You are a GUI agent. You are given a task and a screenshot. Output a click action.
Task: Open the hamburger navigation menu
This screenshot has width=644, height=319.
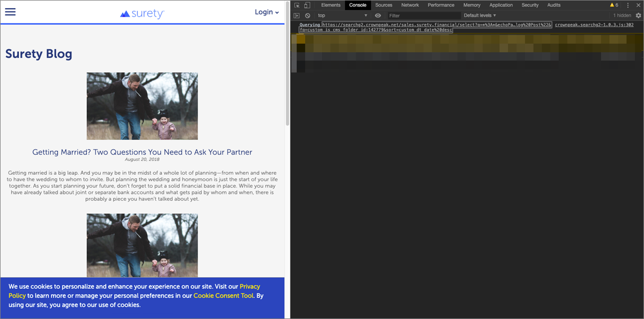pyautogui.click(x=10, y=12)
